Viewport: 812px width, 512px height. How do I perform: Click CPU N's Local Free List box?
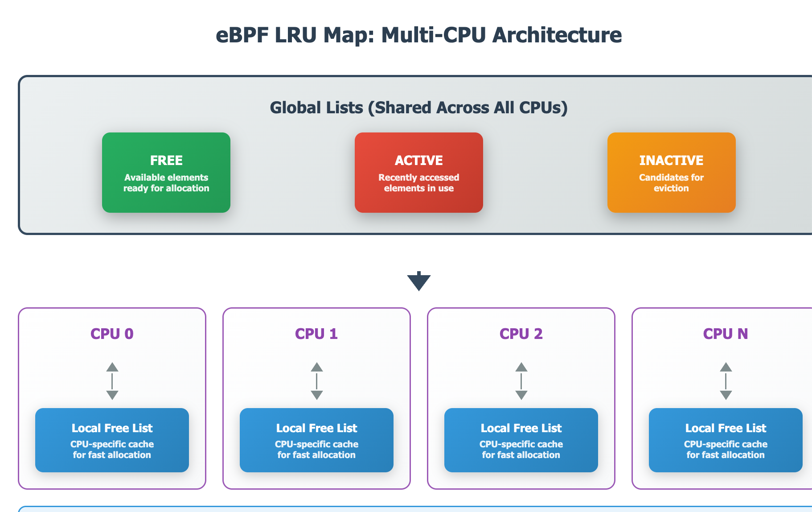(x=726, y=440)
